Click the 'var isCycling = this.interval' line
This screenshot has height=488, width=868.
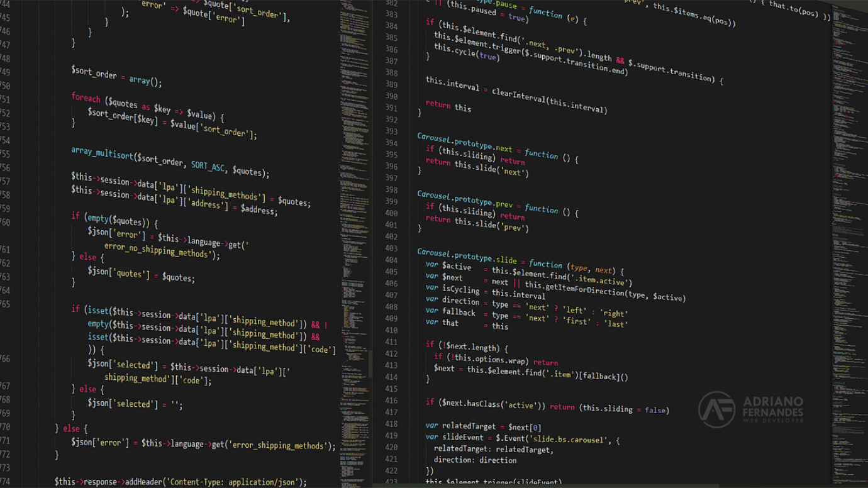pos(486,291)
